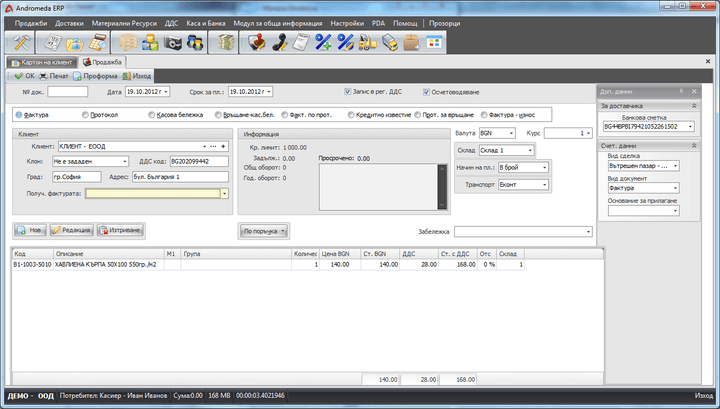The height and width of the screenshot is (409, 720).
Task: Pin the Доп. данни panel
Action: coord(681,91)
